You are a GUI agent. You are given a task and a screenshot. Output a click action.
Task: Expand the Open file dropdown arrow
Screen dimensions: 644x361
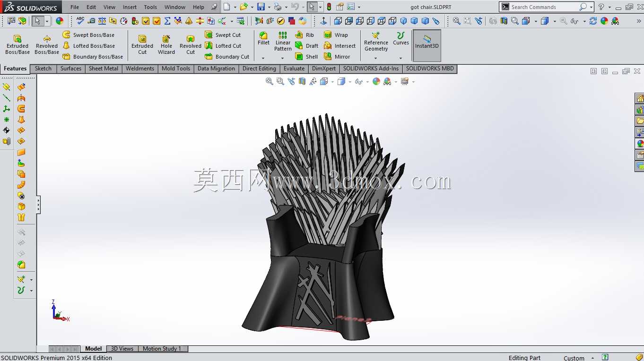coord(252,7)
